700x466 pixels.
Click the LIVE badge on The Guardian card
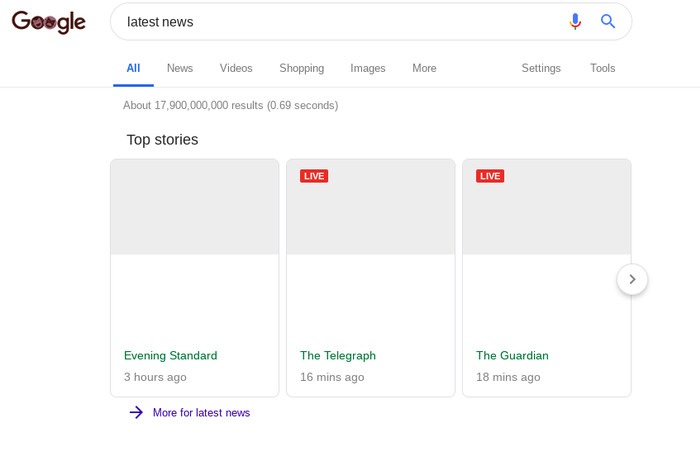[x=490, y=176]
